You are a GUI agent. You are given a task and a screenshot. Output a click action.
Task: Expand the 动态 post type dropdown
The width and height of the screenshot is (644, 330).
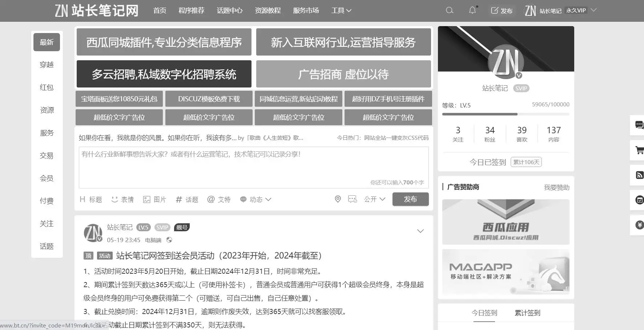coord(255,199)
